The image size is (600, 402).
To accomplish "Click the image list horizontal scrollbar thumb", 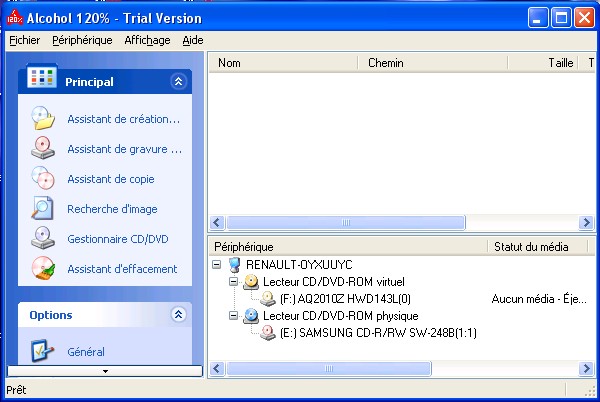I will click(346, 222).
